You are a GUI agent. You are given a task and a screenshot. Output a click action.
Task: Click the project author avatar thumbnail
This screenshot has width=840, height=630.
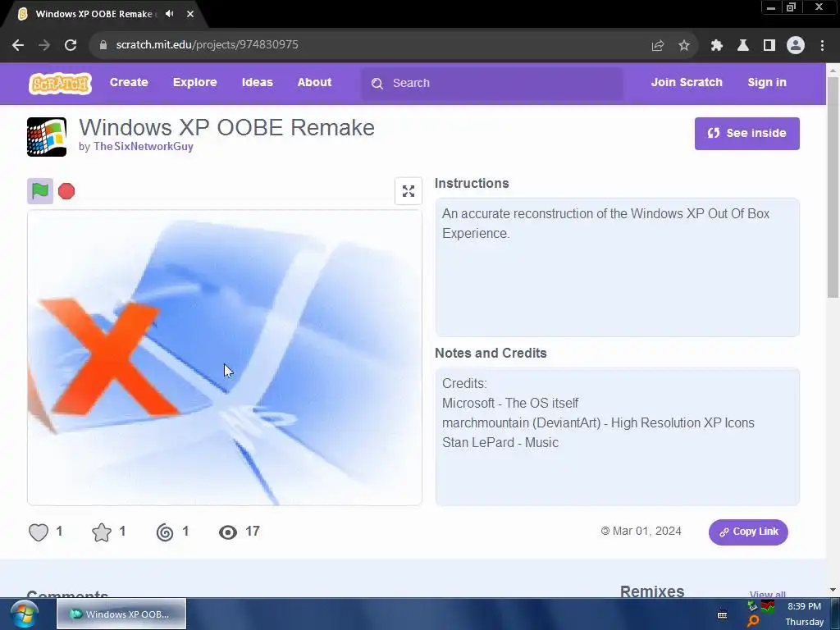point(47,137)
